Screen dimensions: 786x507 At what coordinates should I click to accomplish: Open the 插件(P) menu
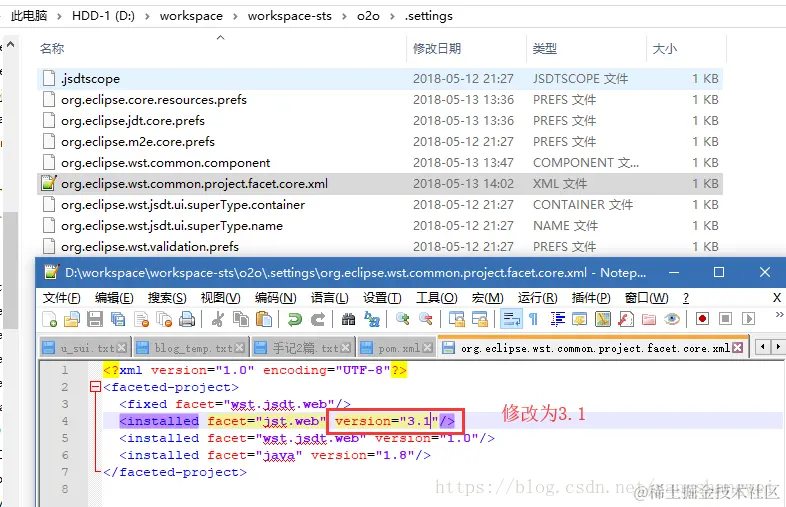(591, 298)
